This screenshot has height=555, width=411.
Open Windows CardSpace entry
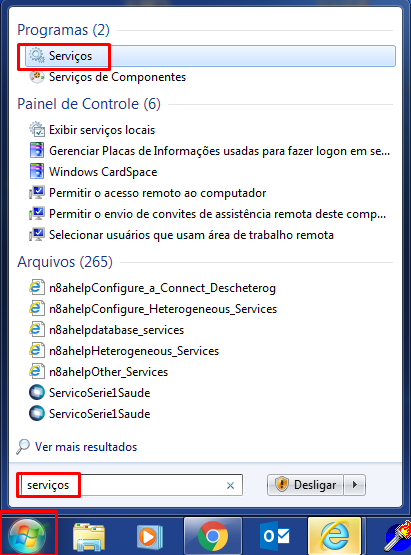pos(103,172)
